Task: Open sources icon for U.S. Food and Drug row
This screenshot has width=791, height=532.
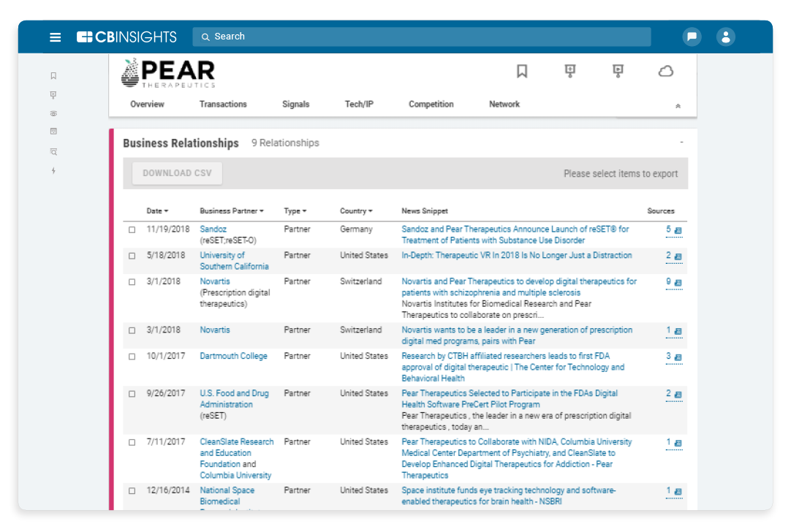Action: [678, 395]
